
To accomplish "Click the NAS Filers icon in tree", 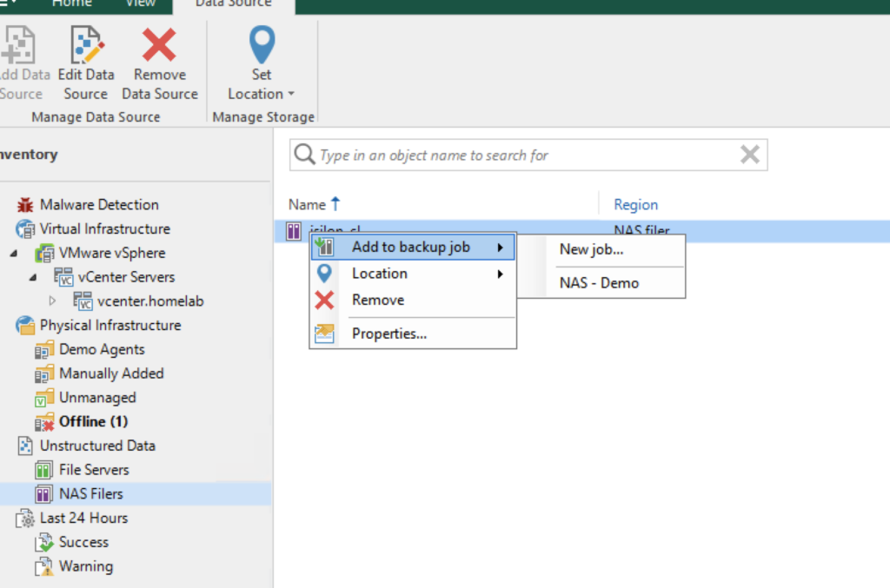I will [x=44, y=494].
